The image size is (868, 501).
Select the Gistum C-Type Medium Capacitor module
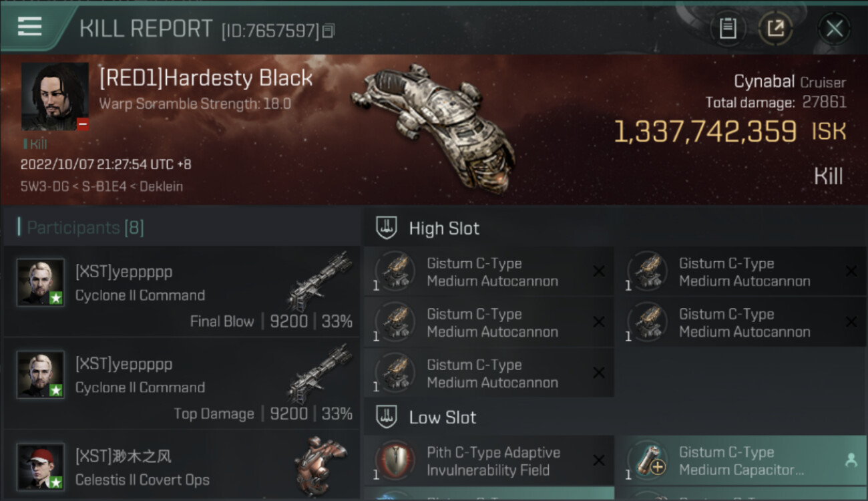click(x=741, y=461)
